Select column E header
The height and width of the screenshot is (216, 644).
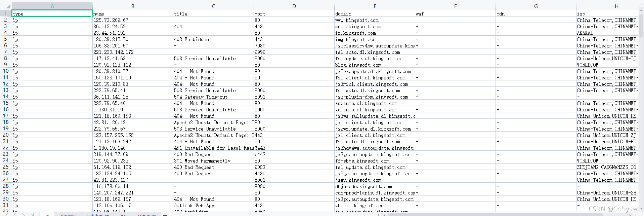(375, 6)
